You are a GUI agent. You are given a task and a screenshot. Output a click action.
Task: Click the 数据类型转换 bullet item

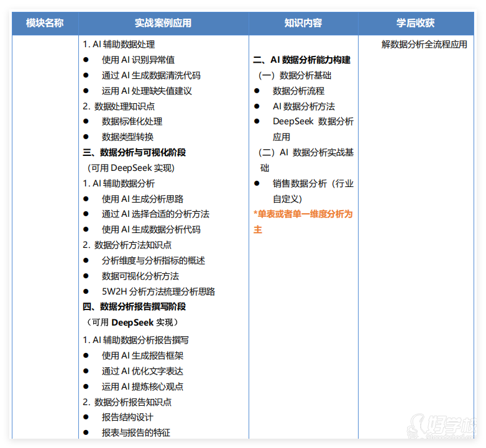(127, 137)
